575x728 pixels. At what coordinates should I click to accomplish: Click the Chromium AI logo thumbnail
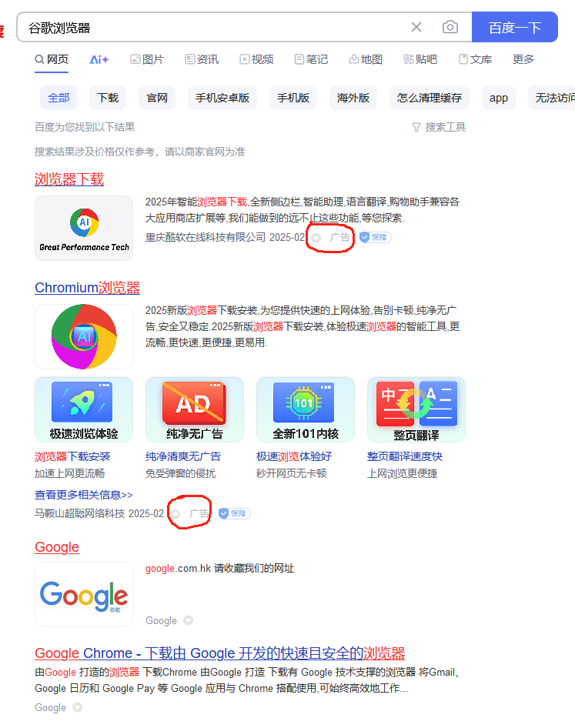pos(84,336)
